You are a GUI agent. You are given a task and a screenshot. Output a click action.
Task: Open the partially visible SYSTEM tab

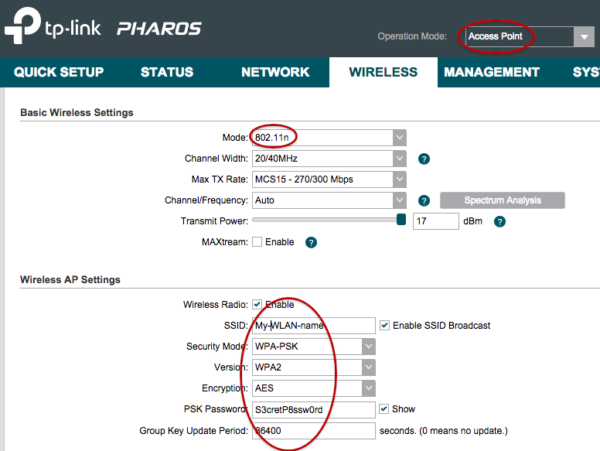pos(586,72)
